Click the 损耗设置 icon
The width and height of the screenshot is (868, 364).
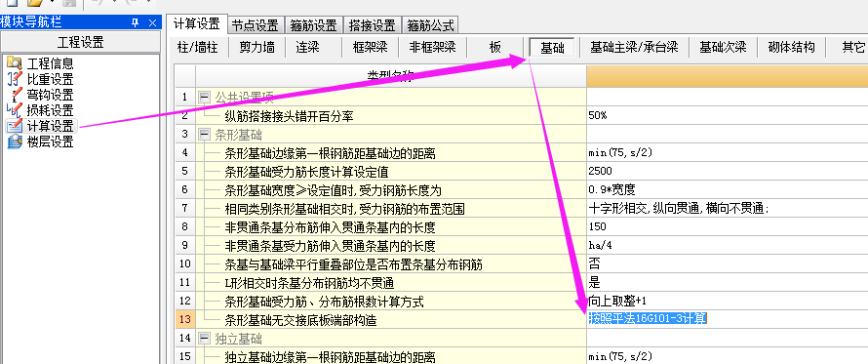click(15, 110)
